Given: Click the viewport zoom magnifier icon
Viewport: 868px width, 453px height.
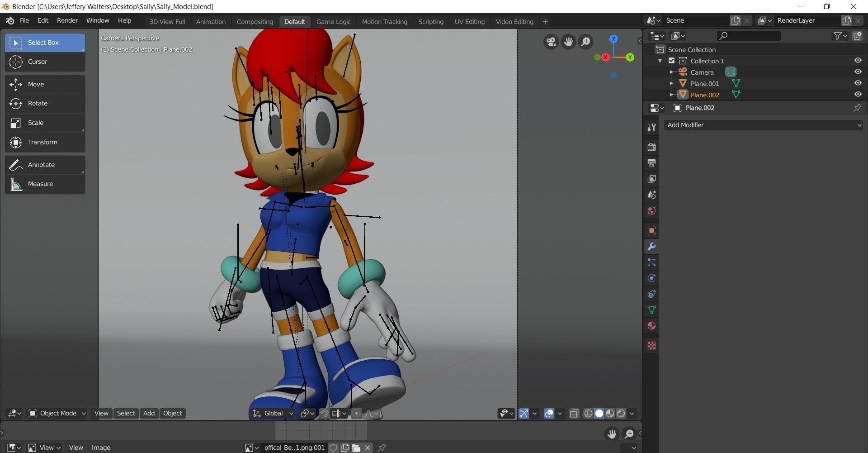Looking at the screenshot, I should pyautogui.click(x=585, y=42).
